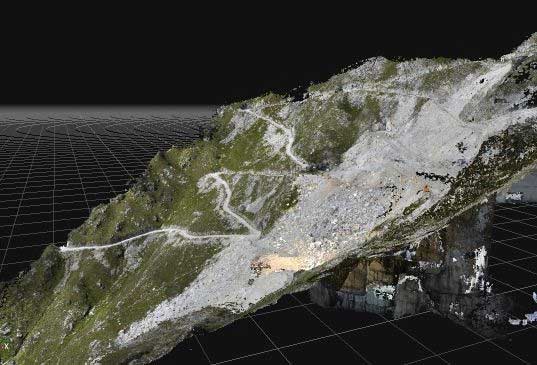Select the left end of the white trail

click(64, 248)
